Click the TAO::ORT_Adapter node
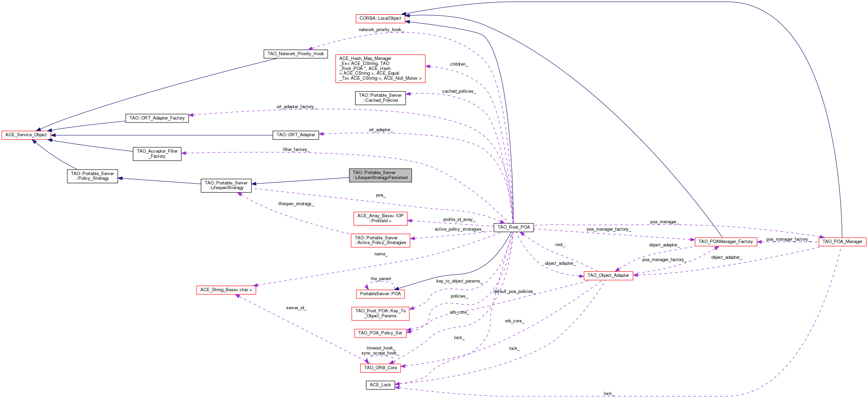Image resolution: width=868 pixels, height=398 pixels. click(x=296, y=135)
